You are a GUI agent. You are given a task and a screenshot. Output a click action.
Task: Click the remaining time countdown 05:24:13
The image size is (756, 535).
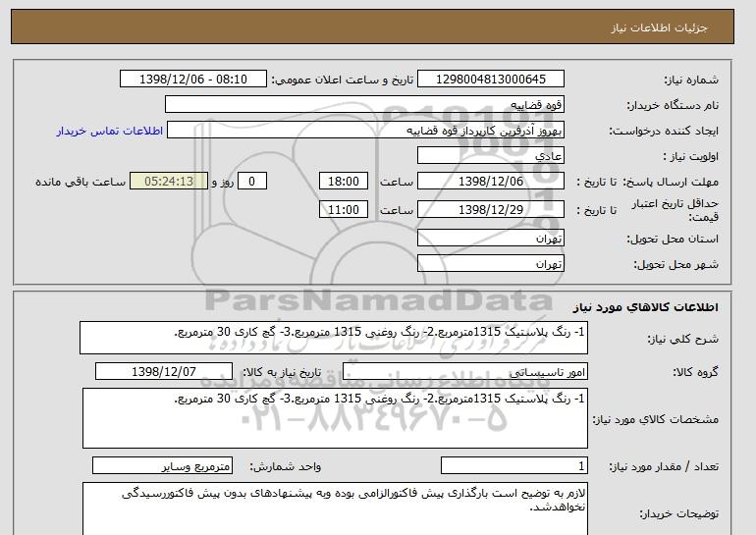[x=169, y=182]
